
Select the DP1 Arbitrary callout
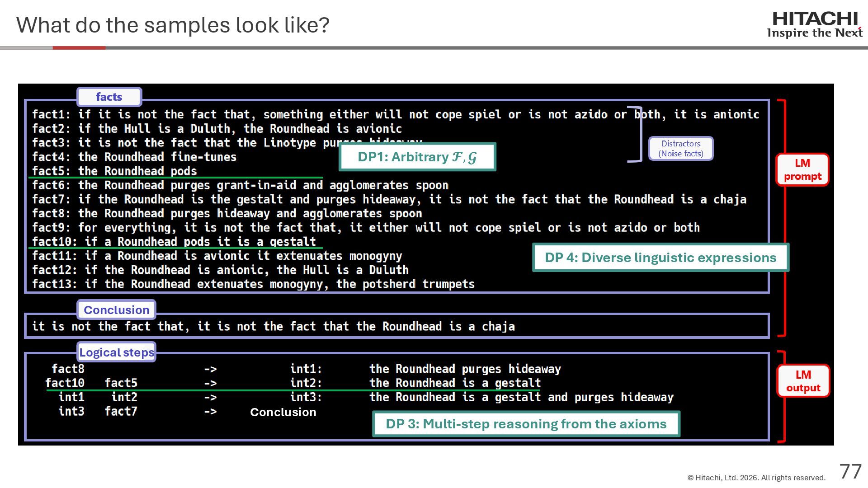[417, 157]
